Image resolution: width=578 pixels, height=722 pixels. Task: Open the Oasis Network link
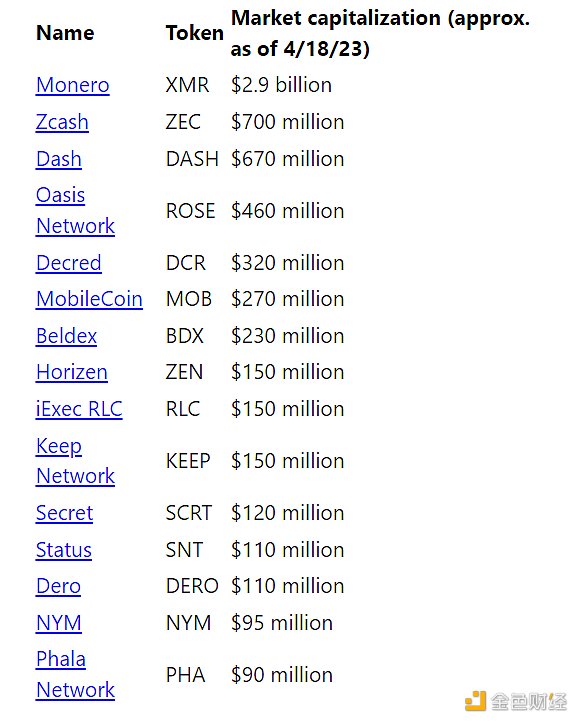pos(76,210)
